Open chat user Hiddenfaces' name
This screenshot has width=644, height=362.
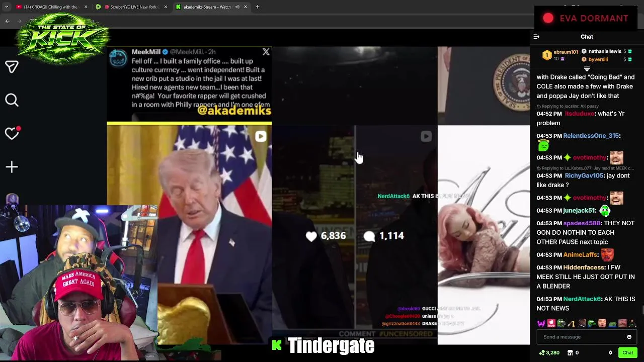tap(584, 267)
